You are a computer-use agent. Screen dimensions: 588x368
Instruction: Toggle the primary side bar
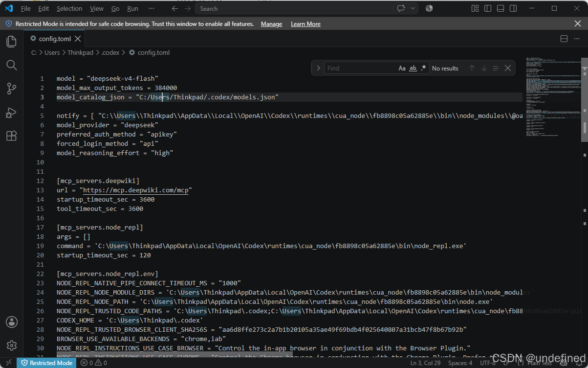tap(488, 8)
